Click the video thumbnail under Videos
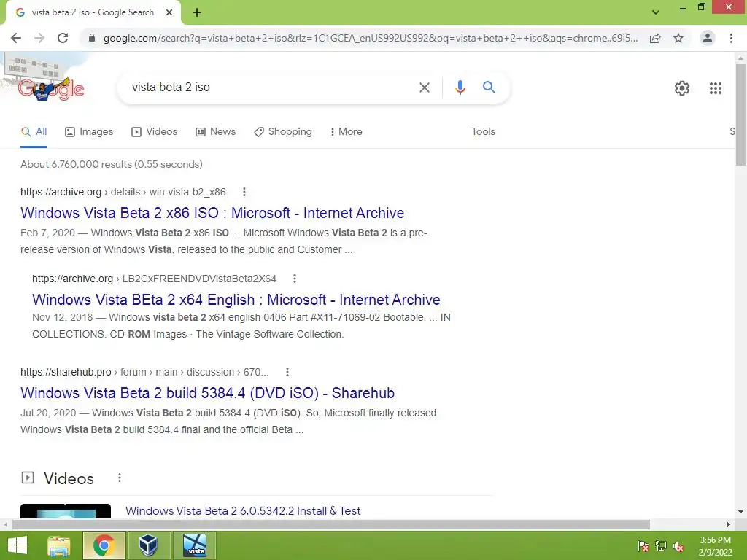The height and width of the screenshot is (560, 747). pos(66,511)
